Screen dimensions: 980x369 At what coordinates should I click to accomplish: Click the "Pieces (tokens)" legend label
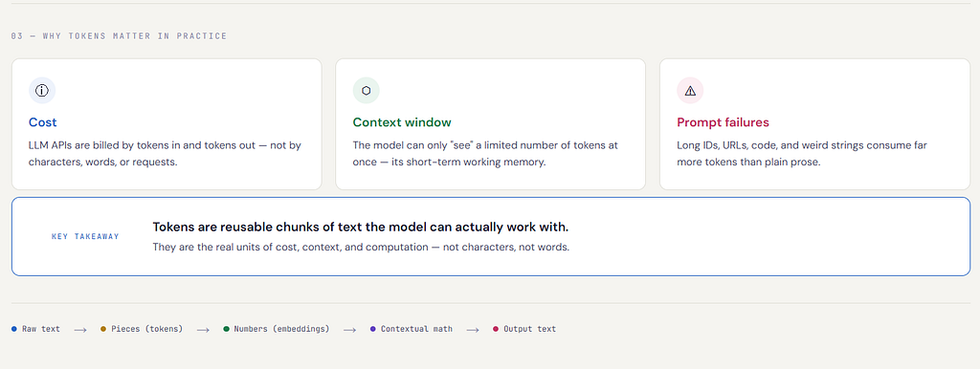point(146,329)
